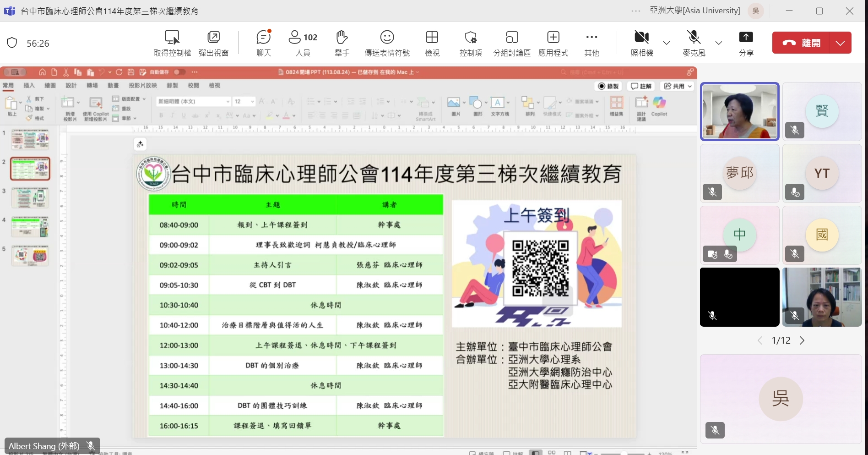Click the Copilot icon in the ribbon

point(659,103)
